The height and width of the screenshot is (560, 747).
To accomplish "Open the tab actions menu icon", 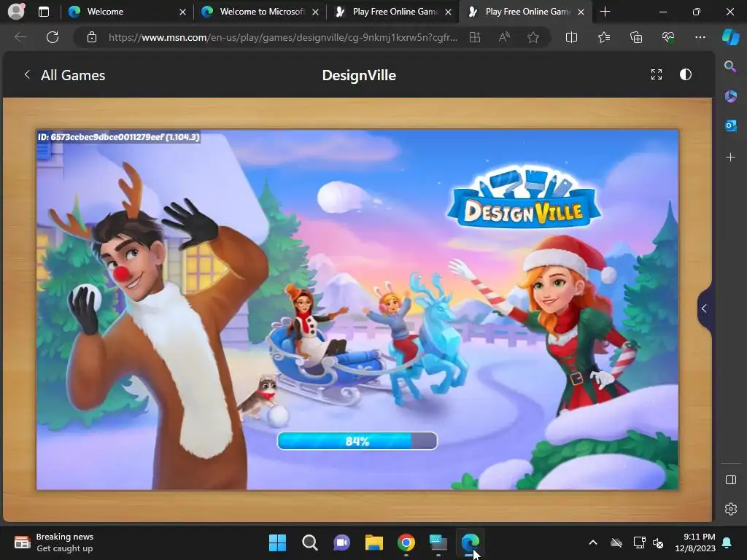I will click(43, 12).
